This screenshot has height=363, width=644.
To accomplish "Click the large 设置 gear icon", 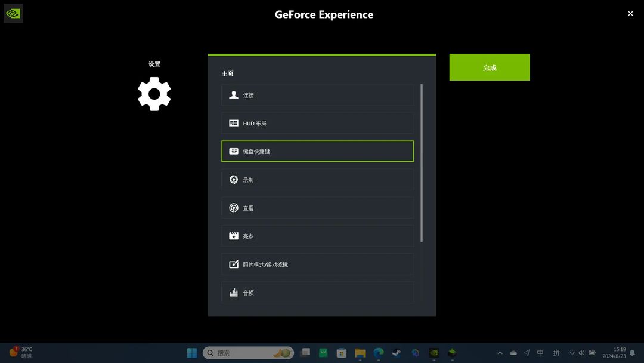I will [154, 94].
